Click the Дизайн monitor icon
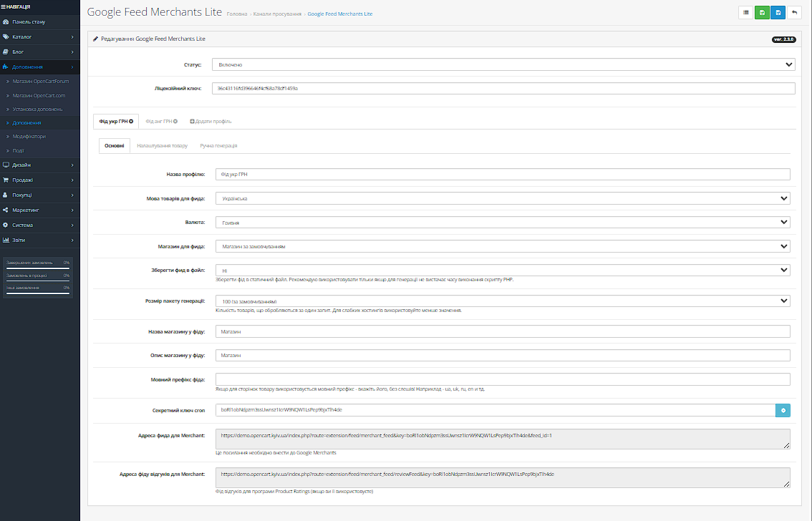 click(x=6, y=165)
